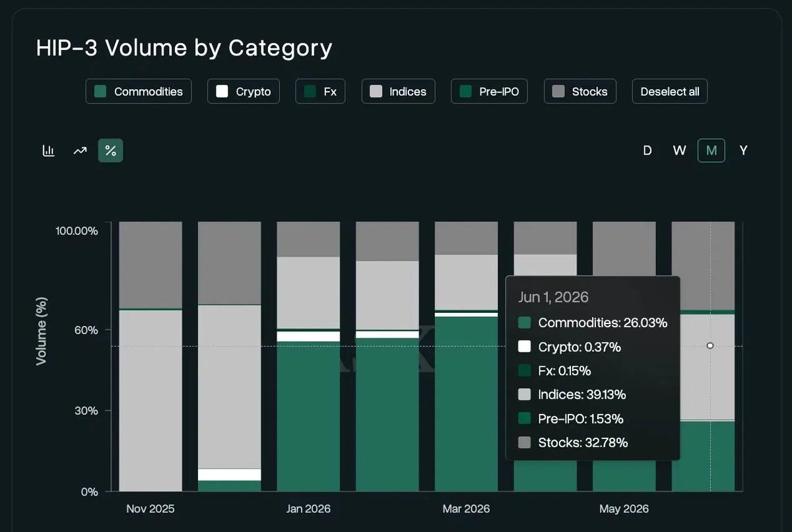The image size is (792, 532).
Task: Select the percentage view icon
Action: tap(111, 150)
